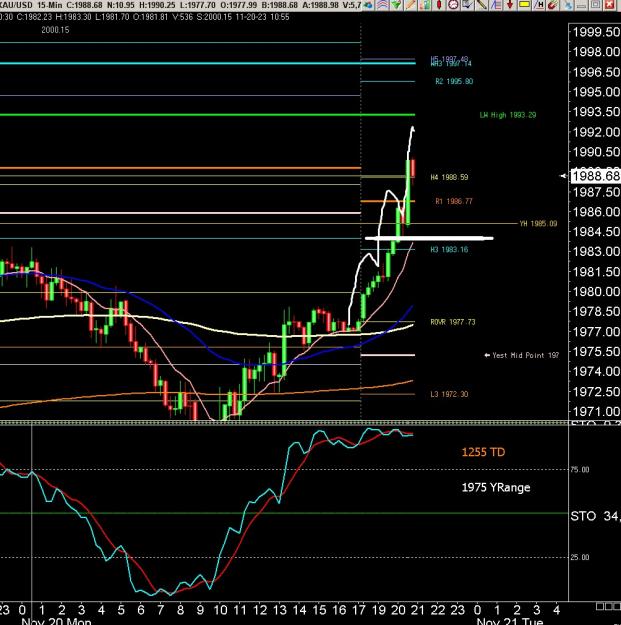This screenshot has width=621, height=625.
Task: Click the 1980.00 price axis label
Action: (x=596, y=291)
